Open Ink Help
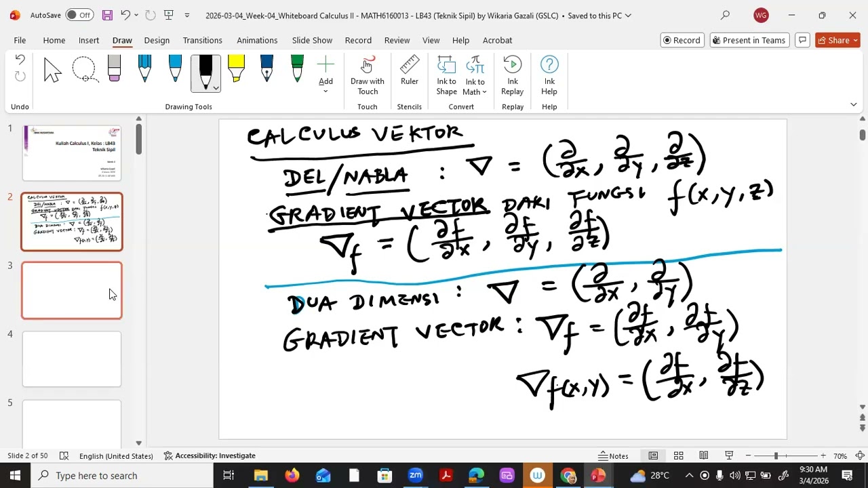 point(549,76)
